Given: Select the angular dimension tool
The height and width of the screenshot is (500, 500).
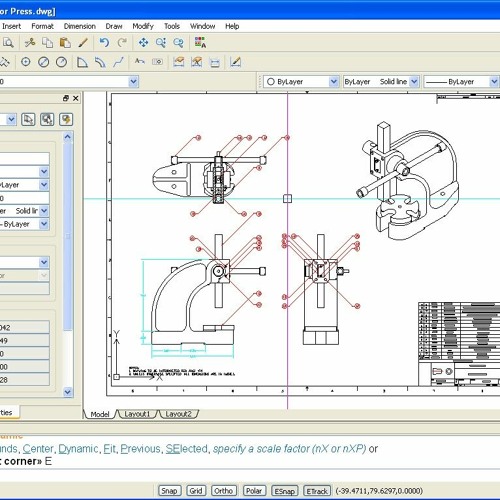Looking at the screenshot, I should click(82, 62).
